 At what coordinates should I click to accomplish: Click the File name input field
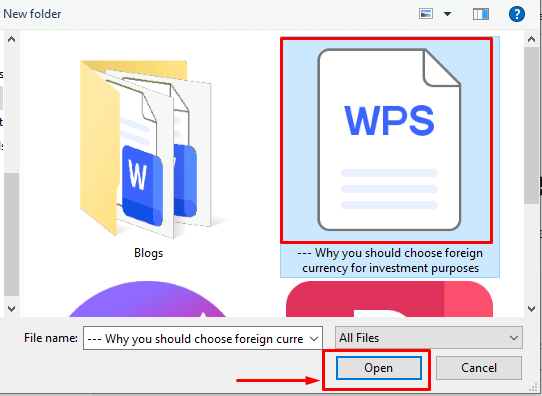pyautogui.click(x=203, y=338)
